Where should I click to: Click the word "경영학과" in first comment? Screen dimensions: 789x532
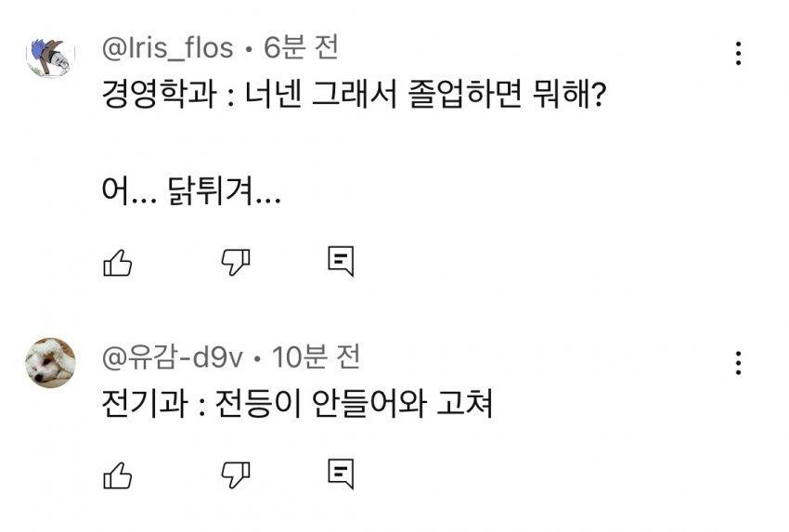[x=149, y=96]
